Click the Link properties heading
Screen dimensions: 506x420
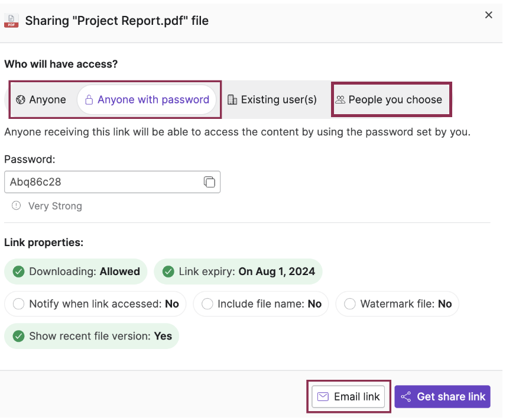pyautogui.click(x=44, y=243)
